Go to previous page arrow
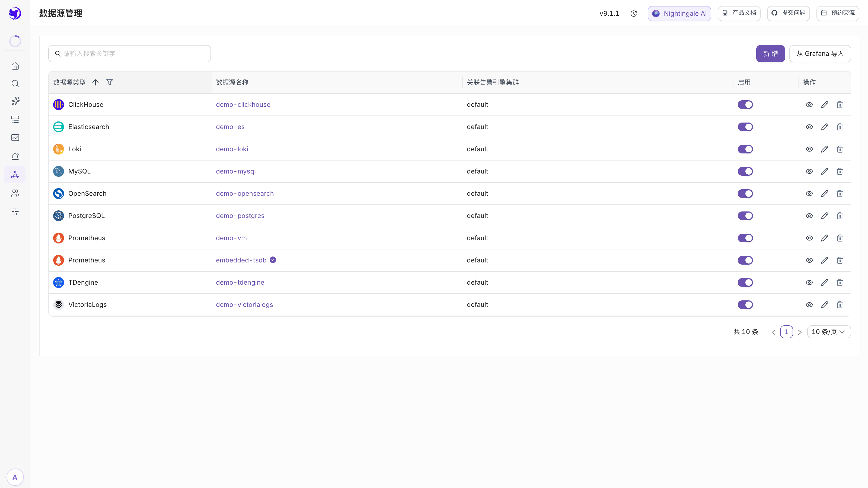The width and height of the screenshot is (868, 488). 774,332
